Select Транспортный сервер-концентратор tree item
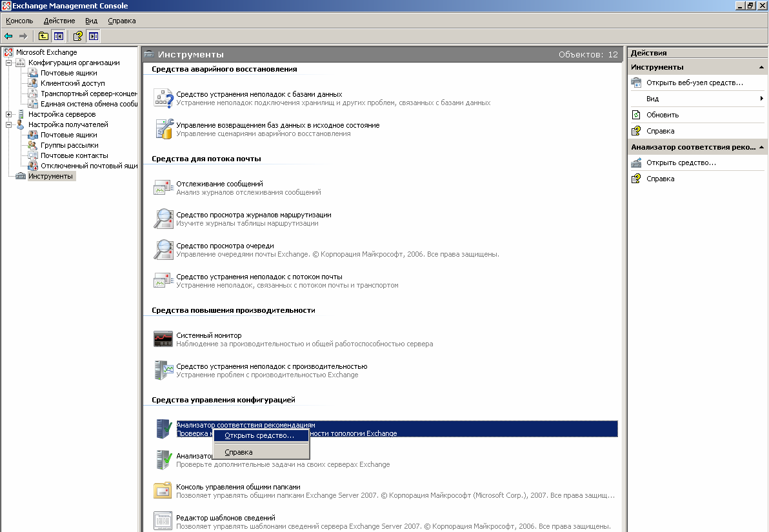This screenshot has width=769, height=532. tap(89, 94)
